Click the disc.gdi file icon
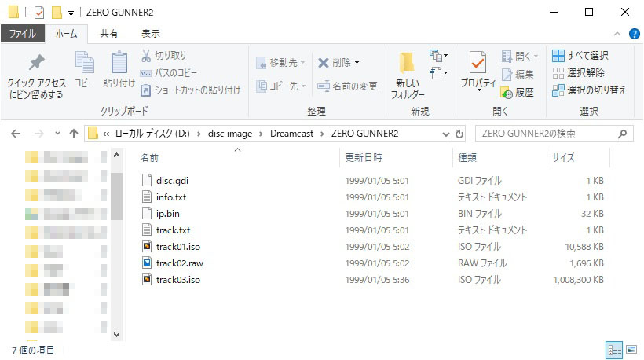 [147, 180]
